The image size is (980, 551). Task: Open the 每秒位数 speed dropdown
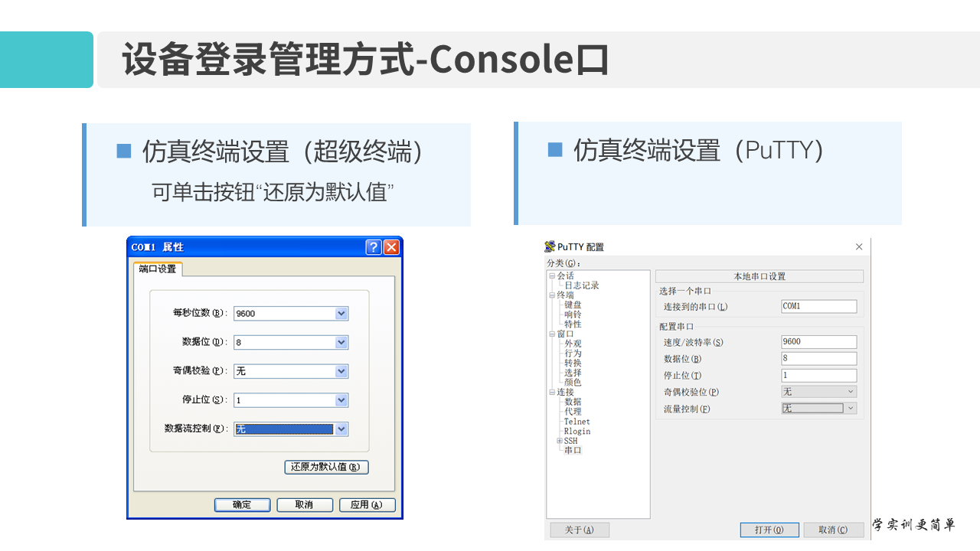point(341,313)
